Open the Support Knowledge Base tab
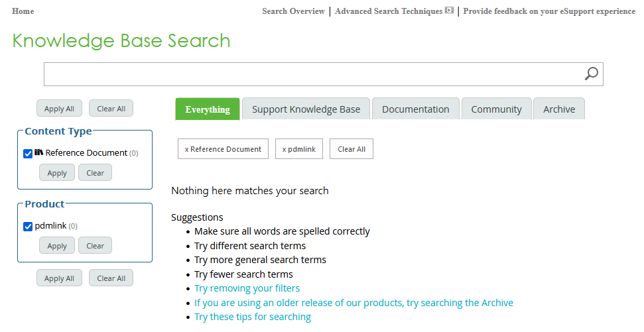The width and height of the screenshot is (644, 332). (306, 109)
